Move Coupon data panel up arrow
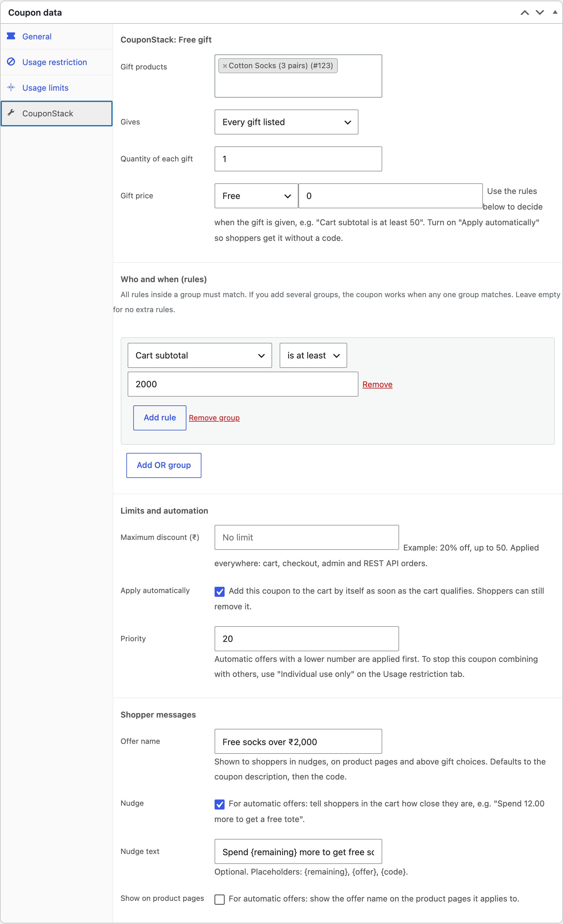Image resolution: width=563 pixels, height=924 pixels. point(525,13)
